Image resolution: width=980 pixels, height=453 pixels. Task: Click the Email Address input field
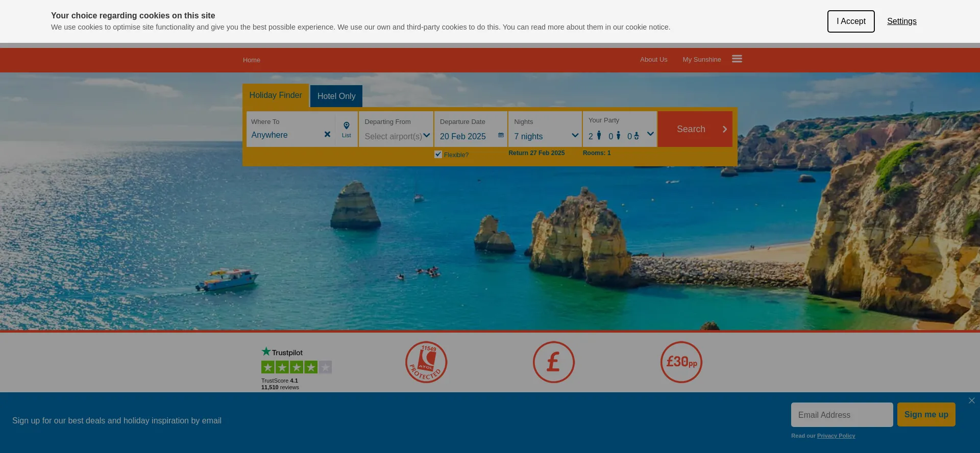(842, 415)
